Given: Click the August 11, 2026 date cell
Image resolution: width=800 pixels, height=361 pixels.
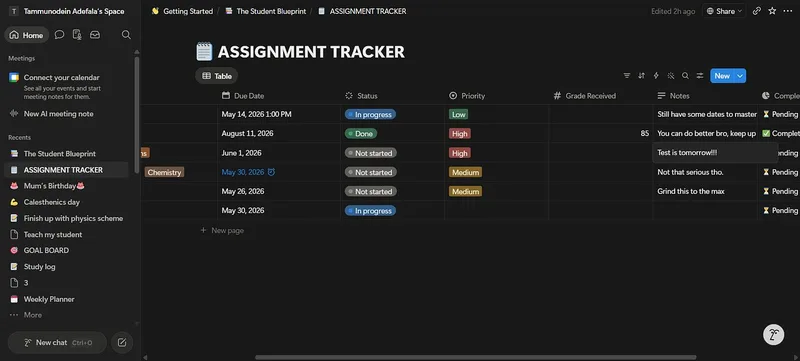Looking at the screenshot, I should tap(279, 134).
